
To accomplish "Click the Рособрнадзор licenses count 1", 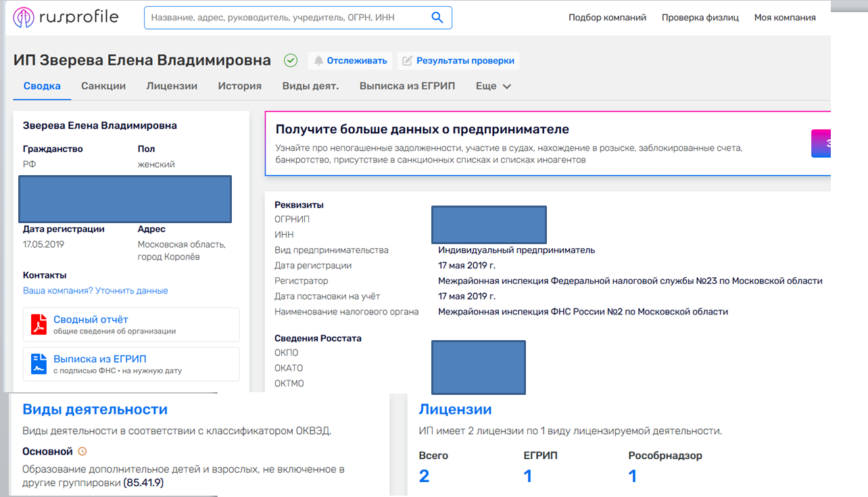I will [x=633, y=476].
